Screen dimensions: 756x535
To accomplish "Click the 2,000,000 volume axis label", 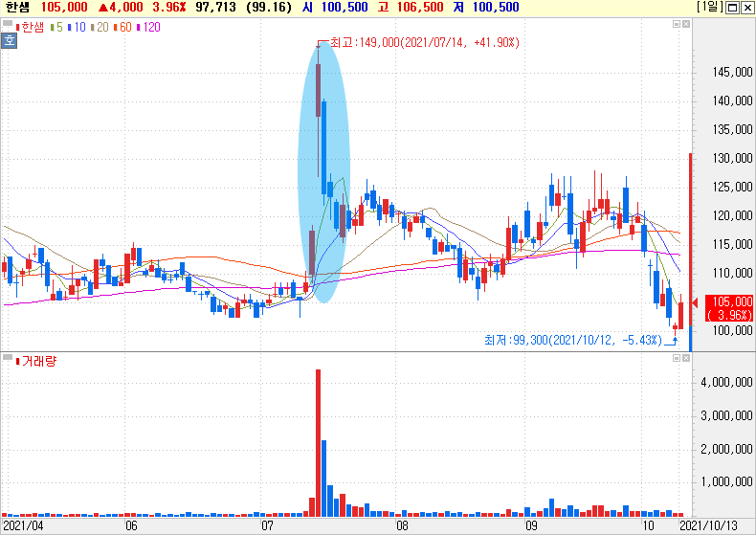I will [726, 449].
